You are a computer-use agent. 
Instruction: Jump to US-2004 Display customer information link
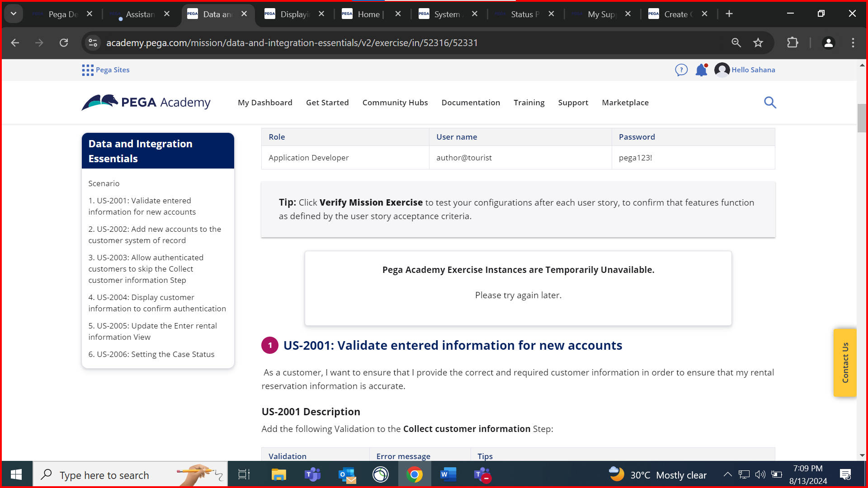click(157, 303)
